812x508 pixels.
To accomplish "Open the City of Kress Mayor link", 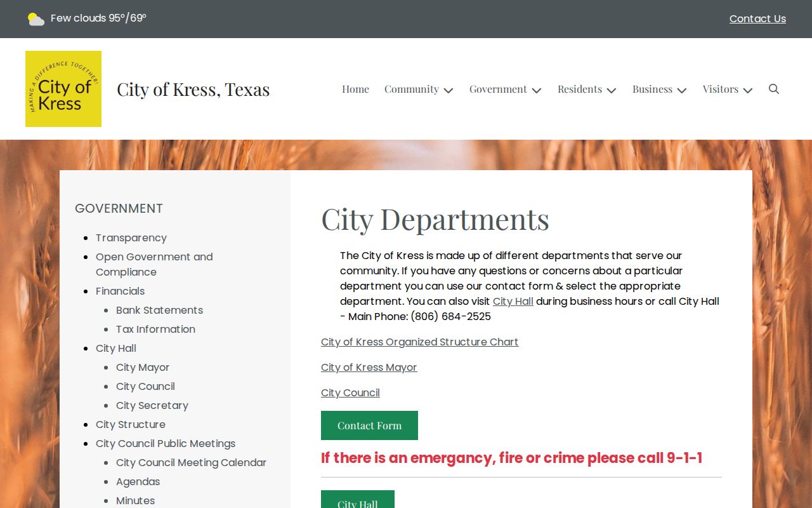I will 369,367.
